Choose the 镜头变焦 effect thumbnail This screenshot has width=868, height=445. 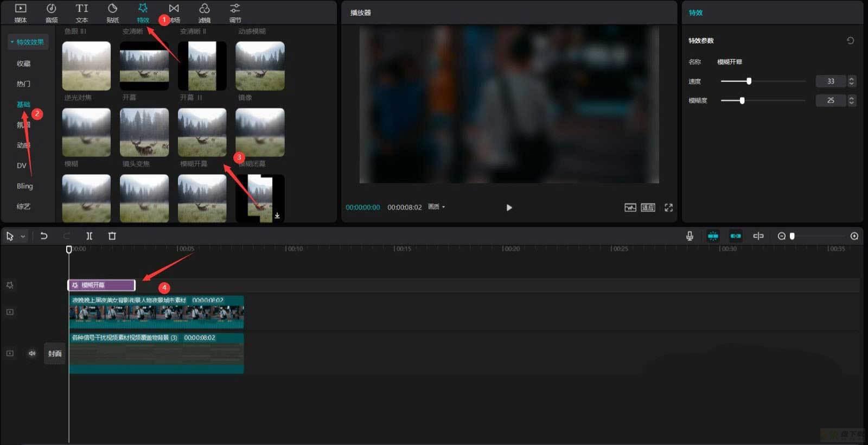point(144,132)
